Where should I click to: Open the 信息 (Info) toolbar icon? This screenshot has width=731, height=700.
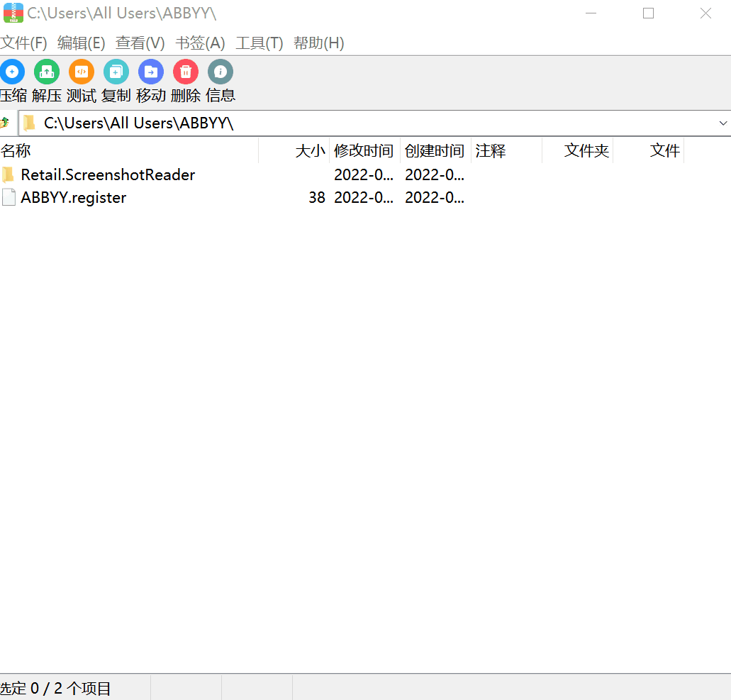click(221, 72)
